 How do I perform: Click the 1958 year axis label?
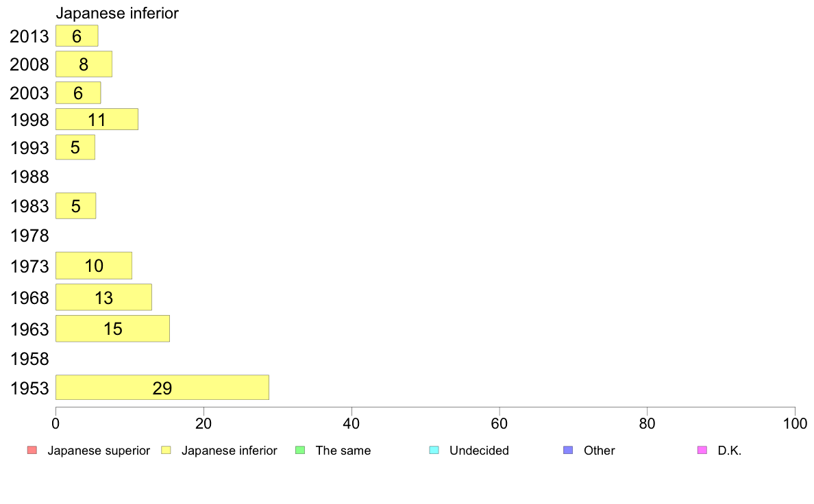coord(29,359)
